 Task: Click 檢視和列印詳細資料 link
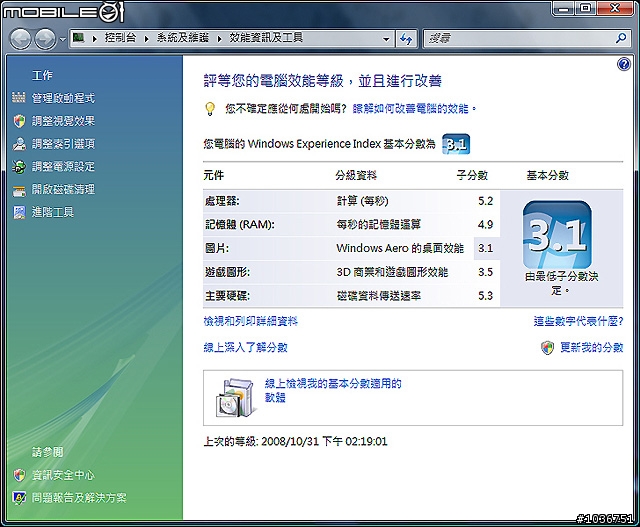tap(251, 321)
